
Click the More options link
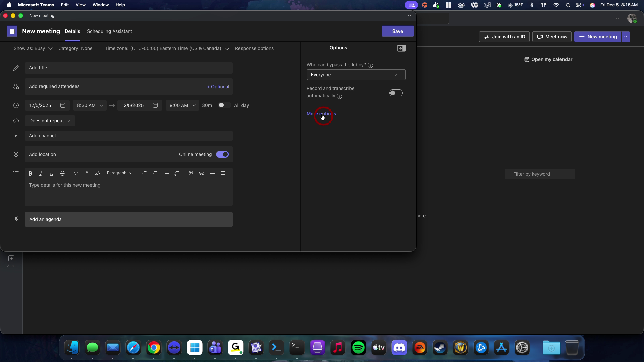(321, 114)
